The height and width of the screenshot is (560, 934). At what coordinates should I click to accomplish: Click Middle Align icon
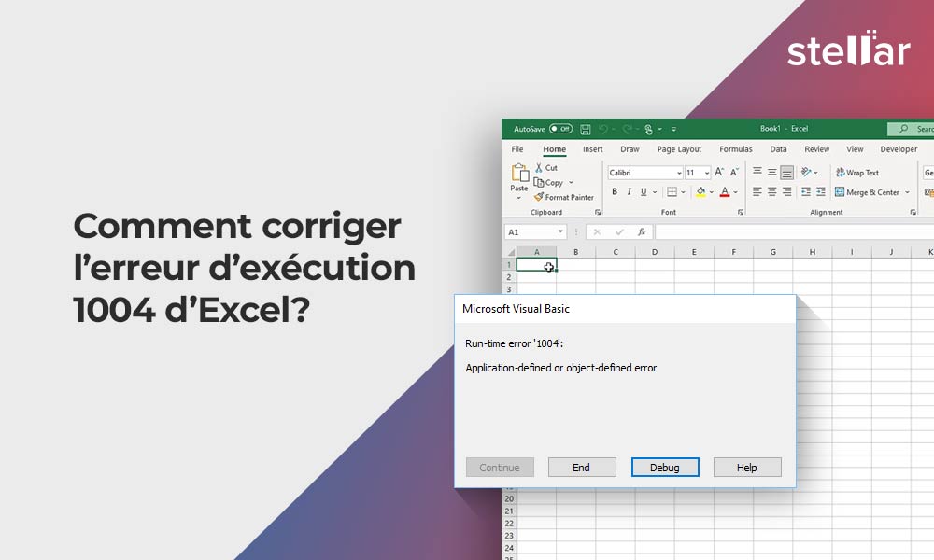[x=772, y=172]
